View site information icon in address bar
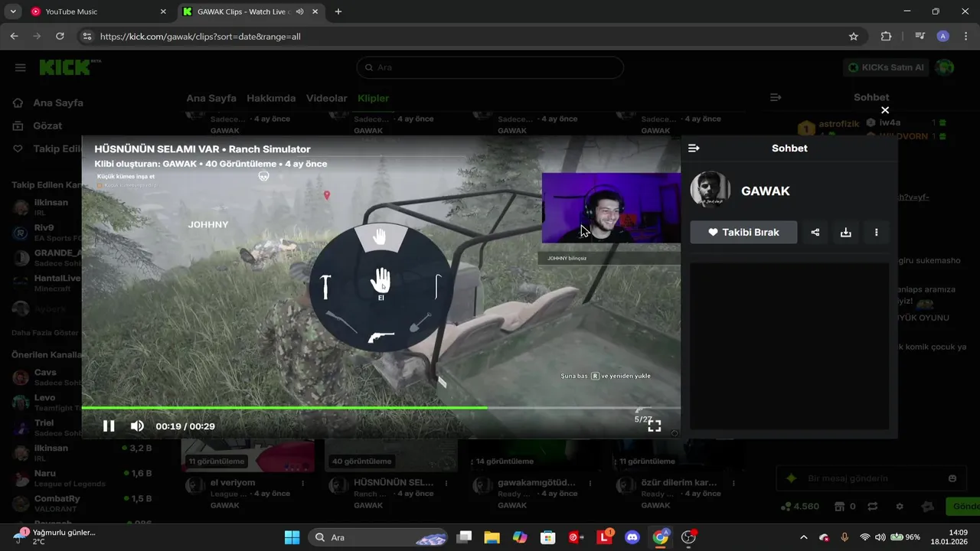The image size is (980, 551). coord(87,36)
